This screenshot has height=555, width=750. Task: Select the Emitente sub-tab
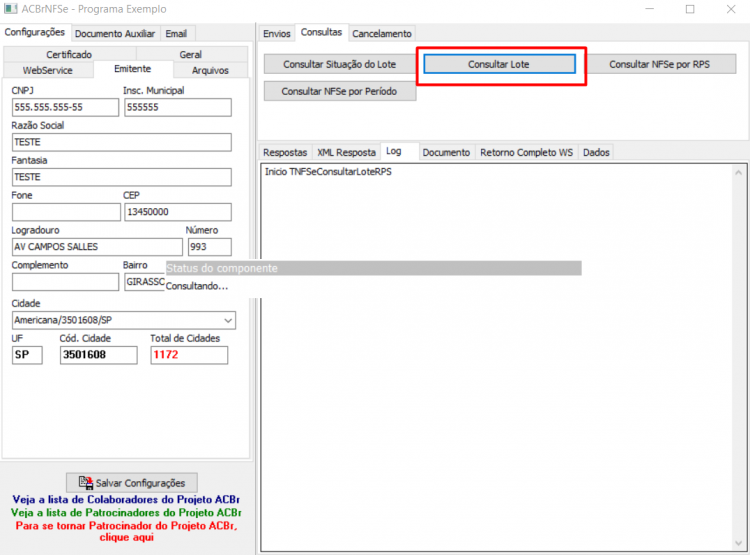coord(133,69)
